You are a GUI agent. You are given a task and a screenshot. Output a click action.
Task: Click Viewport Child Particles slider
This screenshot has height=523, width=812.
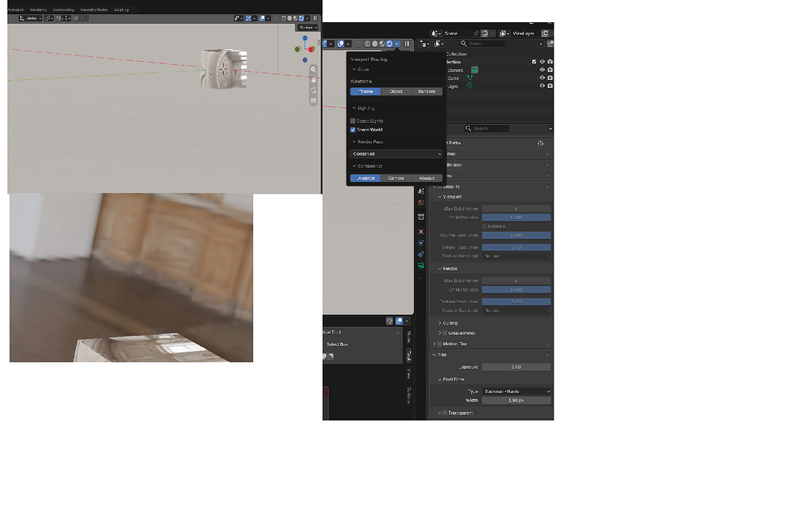(x=516, y=217)
